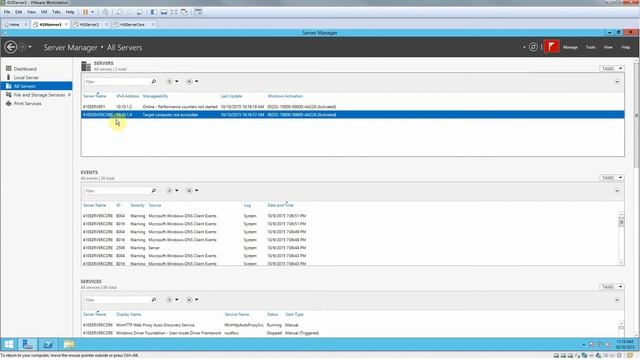Sort servers by Last Update column
This screenshot has width=640, height=360.
(231, 96)
